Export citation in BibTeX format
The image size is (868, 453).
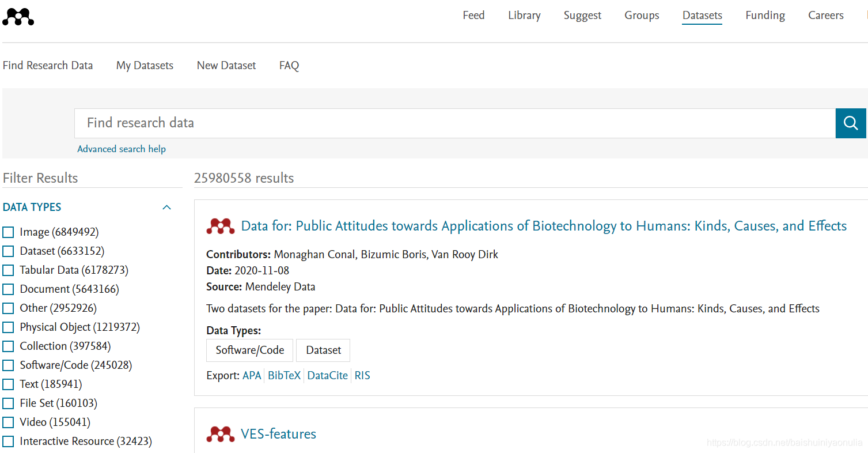(x=285, y=375)
